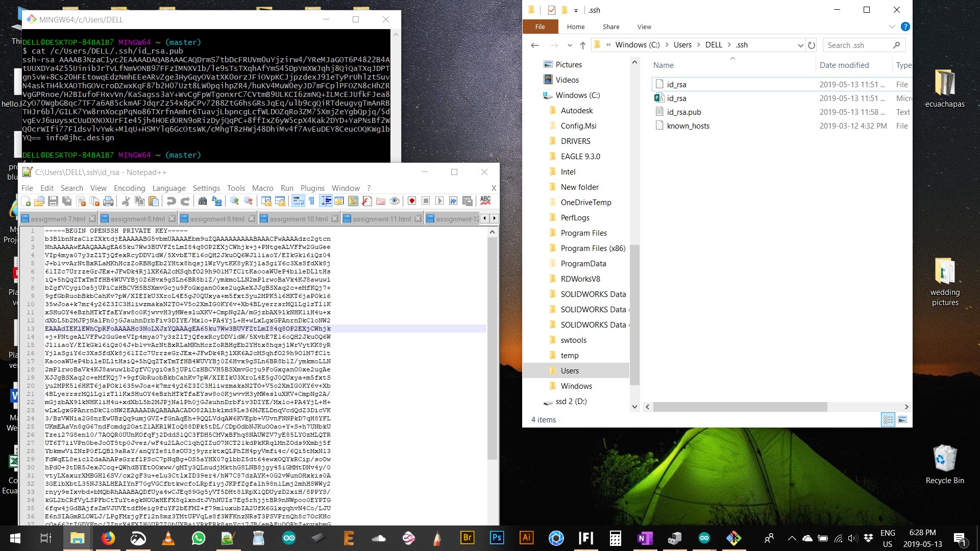The width and height of the screenshot is (980, 551).
Task: Click the Save file icon in Notepad++
Action: point(53,201)
